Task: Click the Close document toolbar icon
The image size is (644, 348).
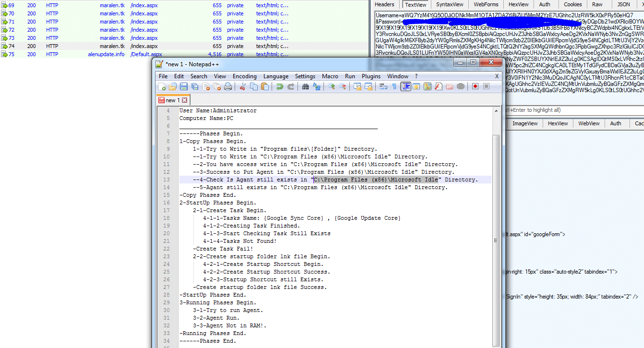Action: 206,86
